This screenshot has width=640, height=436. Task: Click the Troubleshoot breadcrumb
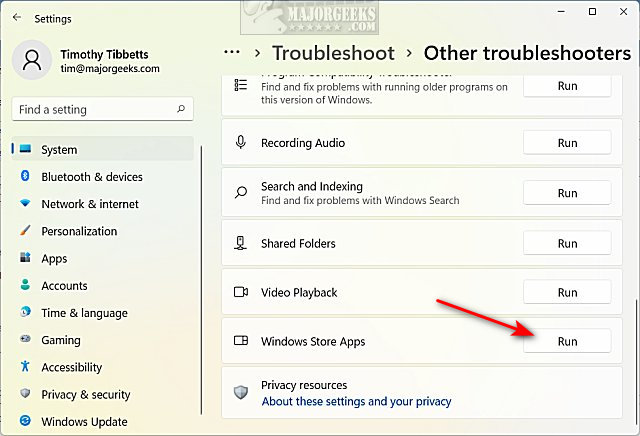click(333, 53)
